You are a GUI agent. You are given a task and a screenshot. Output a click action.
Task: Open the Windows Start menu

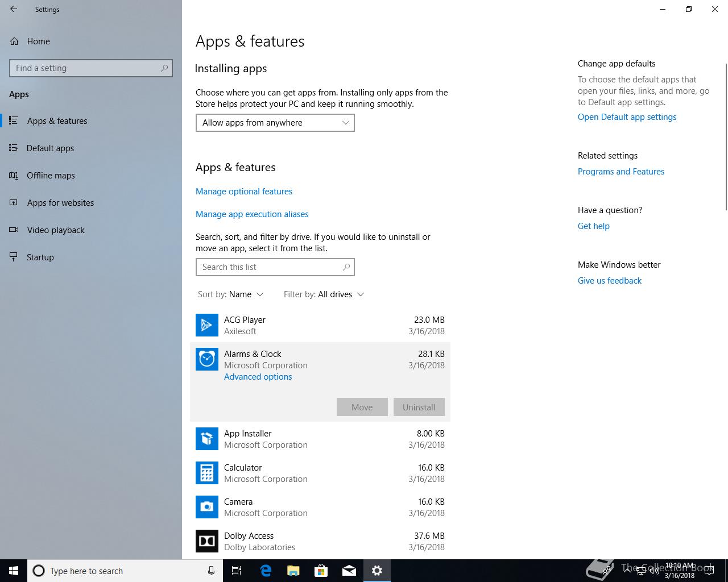14,571
